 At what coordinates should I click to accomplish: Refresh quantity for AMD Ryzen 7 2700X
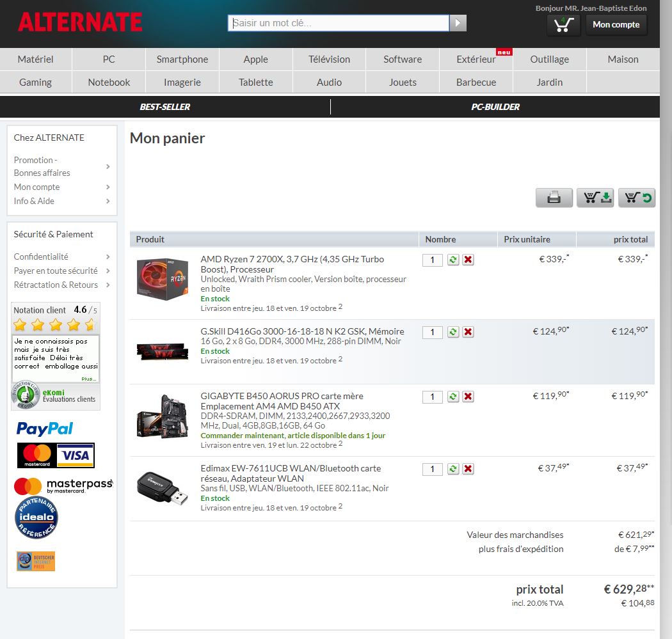(x=453, y=260)
